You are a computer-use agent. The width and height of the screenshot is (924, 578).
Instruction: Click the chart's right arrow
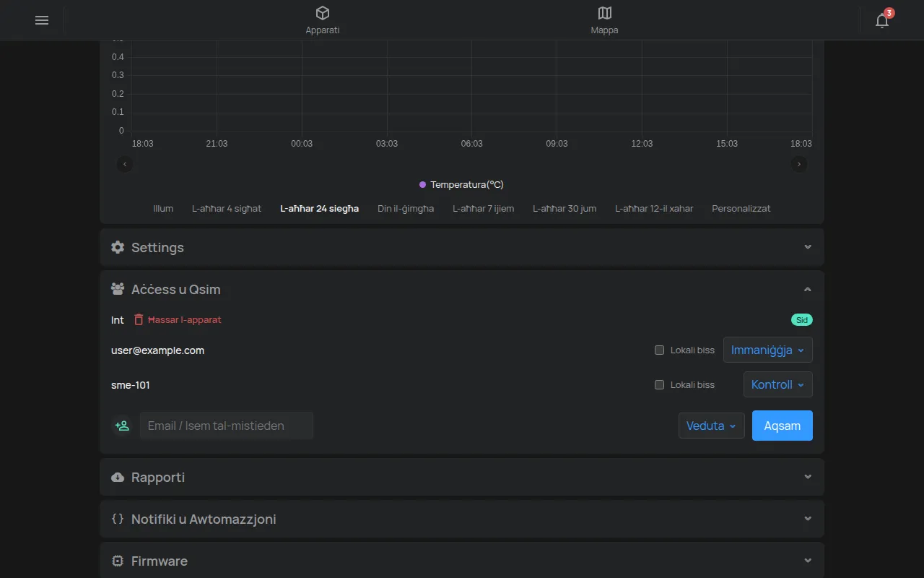pos(798,165)
